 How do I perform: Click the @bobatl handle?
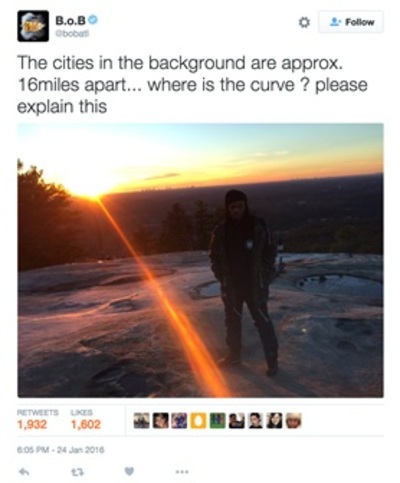pos(72,34)
